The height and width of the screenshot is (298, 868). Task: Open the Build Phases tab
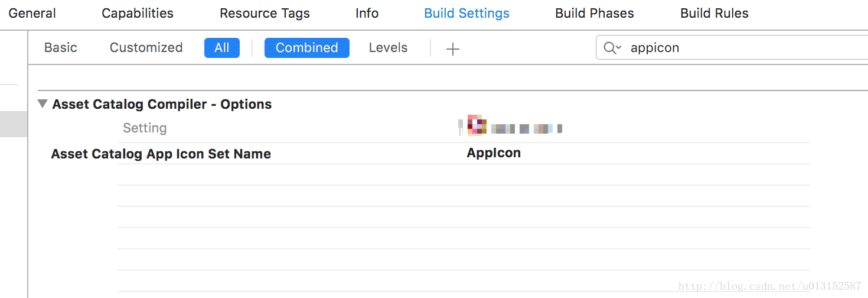click(x=595, y=13)
